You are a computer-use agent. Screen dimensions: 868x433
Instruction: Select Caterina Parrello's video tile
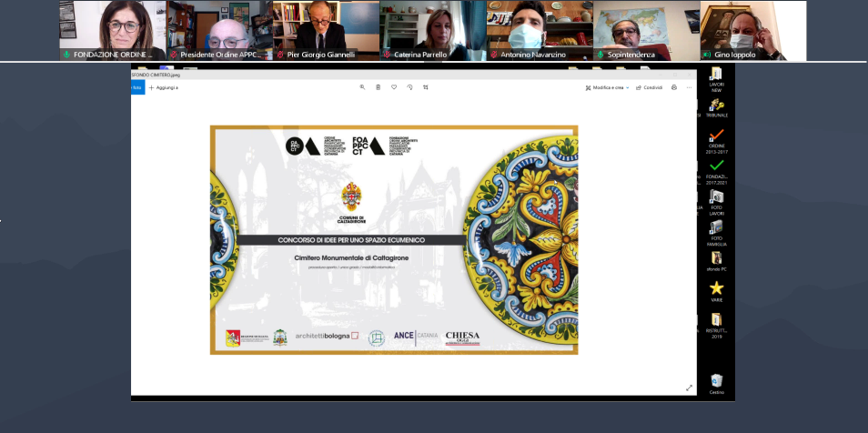tap(433, 30)
